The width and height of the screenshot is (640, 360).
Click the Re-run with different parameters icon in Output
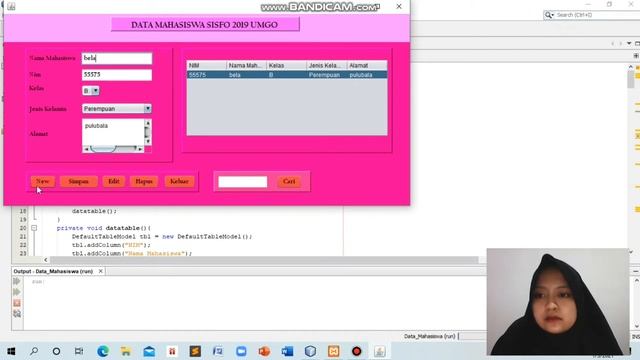17,292
